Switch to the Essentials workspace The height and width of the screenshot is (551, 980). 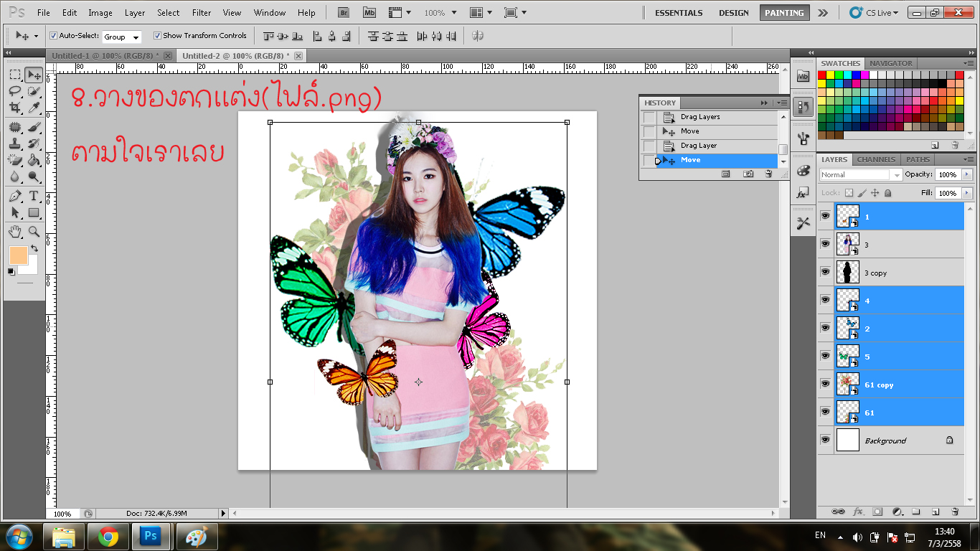tap(678, 13)
